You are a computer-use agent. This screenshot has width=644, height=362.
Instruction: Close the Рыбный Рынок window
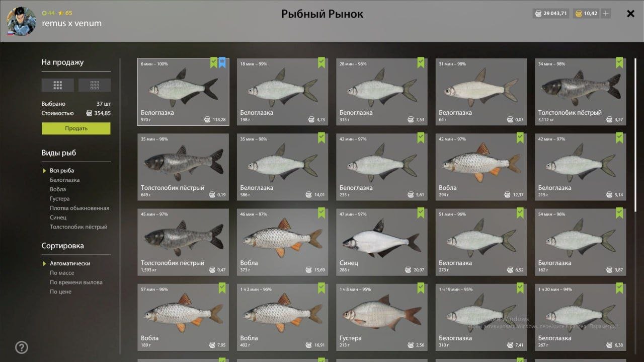[x=630, y=14]
